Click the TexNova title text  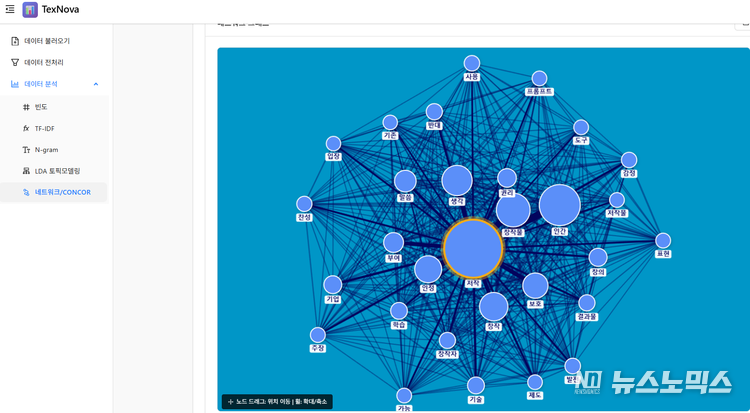tap(61, 10)
